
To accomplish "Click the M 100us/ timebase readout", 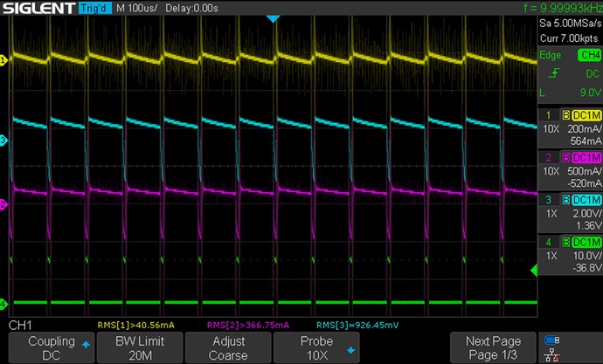I will coord(136,8).
